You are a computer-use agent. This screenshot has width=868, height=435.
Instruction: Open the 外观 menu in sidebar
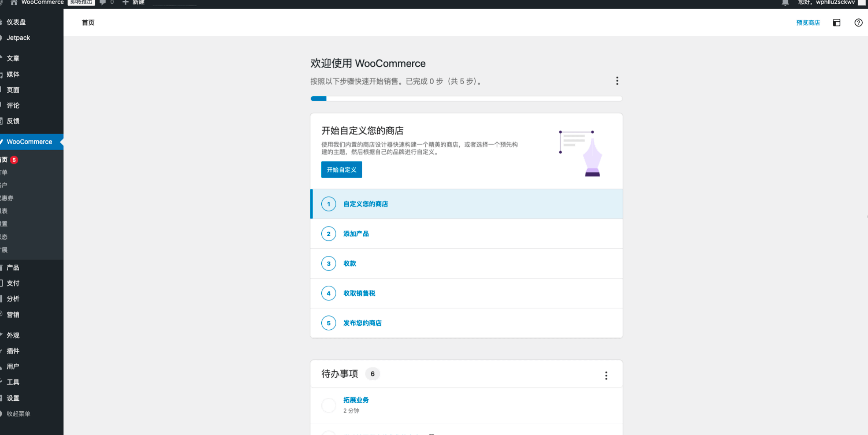click(13, 335)
